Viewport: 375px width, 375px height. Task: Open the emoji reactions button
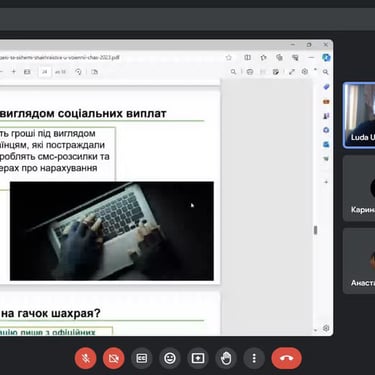click(x=170, y=358)
